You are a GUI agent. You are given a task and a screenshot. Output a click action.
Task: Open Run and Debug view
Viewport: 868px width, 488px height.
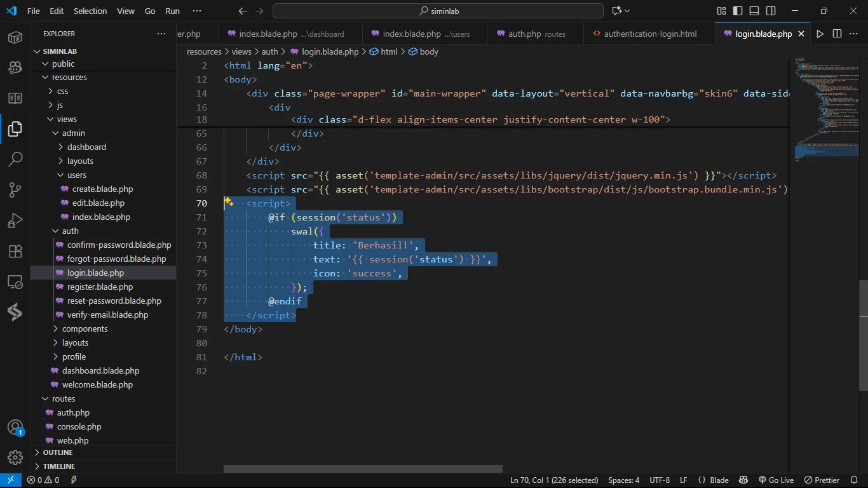point(15,220)
